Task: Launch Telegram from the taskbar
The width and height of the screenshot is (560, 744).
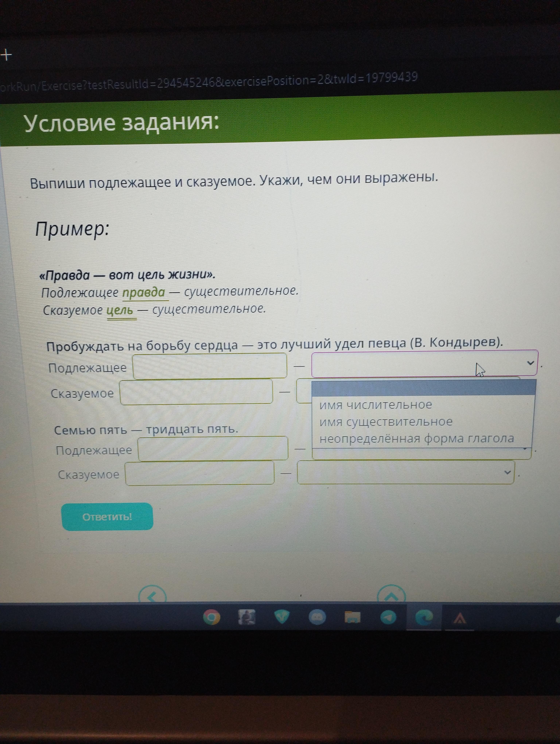Action: pos(388,617)
